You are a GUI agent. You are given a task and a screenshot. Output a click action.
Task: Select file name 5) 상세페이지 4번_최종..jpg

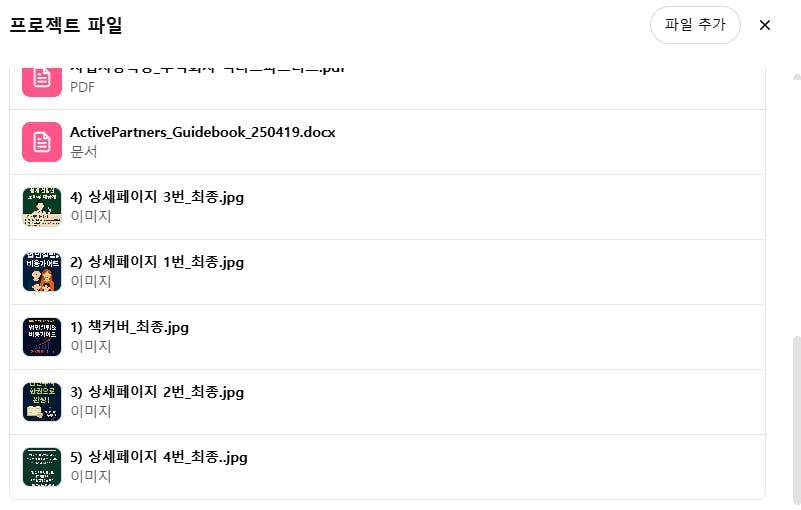(159, 457)
